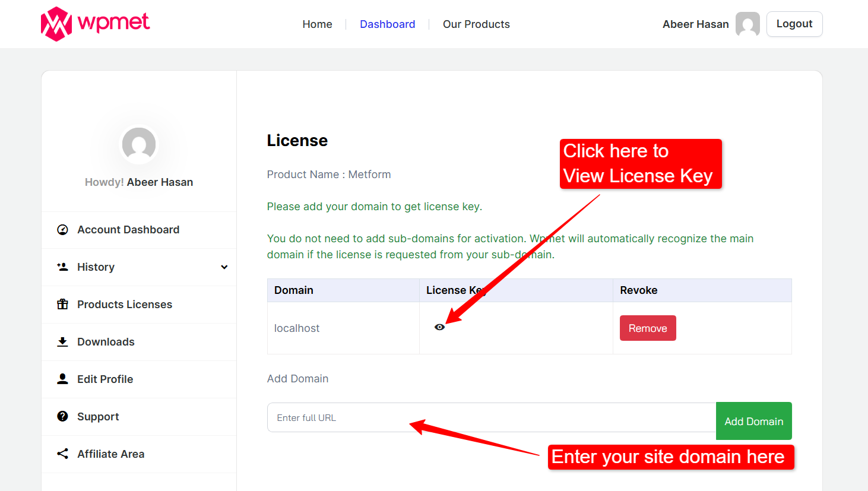Click the Account Dashboard gauge icon
Viewport: 868px width, 491px height.
click(62, 230)
